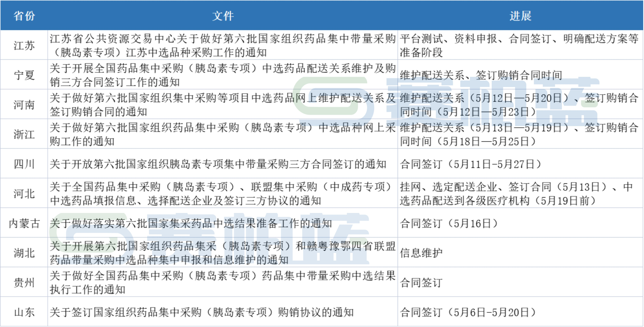The width and height of the screenshot is (644, 327).
Task: Click 湖北 document mentioning 赣粤豫鄂四省联盟
Action: (x=223, y=252)
